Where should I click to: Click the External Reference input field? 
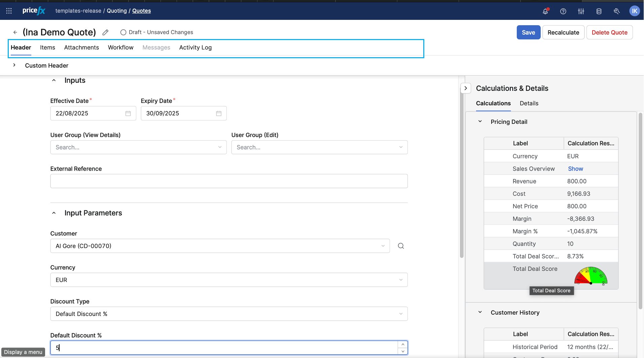tap(229, 181)
